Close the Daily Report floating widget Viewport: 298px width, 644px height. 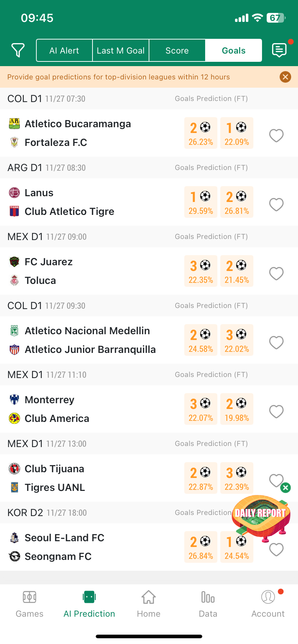(x=285, y=488)
